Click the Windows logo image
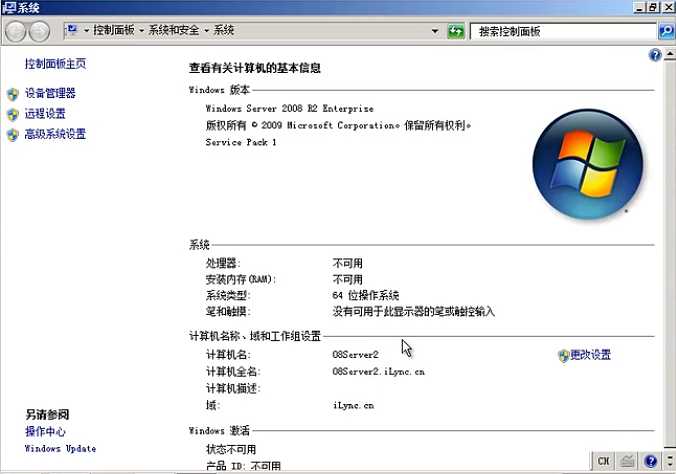This screenshot has width=676, height=474. [588, 164]
